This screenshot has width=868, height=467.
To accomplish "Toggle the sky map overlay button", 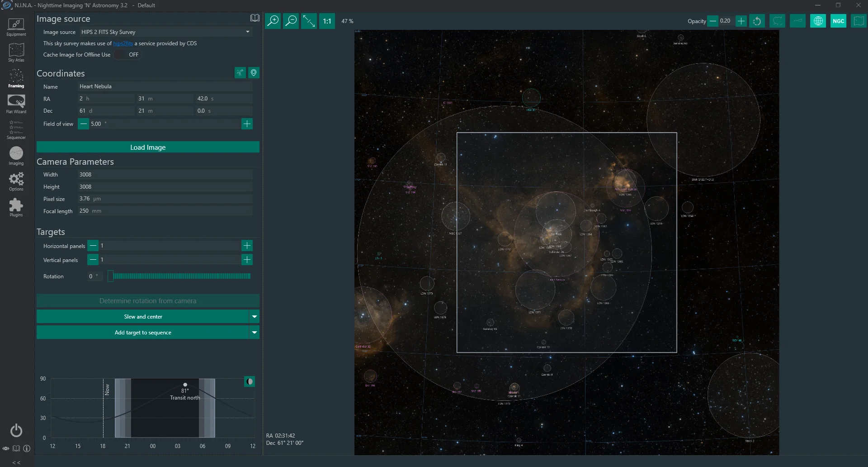I will click(859, 21).
